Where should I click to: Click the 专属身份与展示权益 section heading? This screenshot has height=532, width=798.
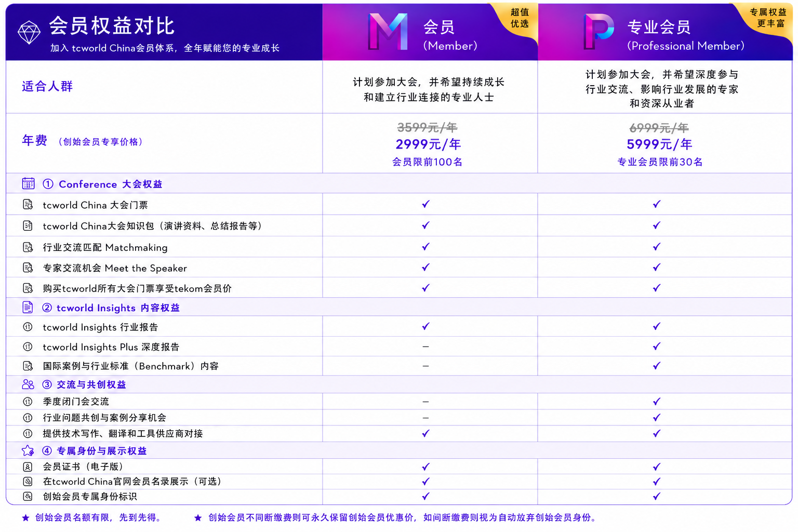tap(94, 451)
